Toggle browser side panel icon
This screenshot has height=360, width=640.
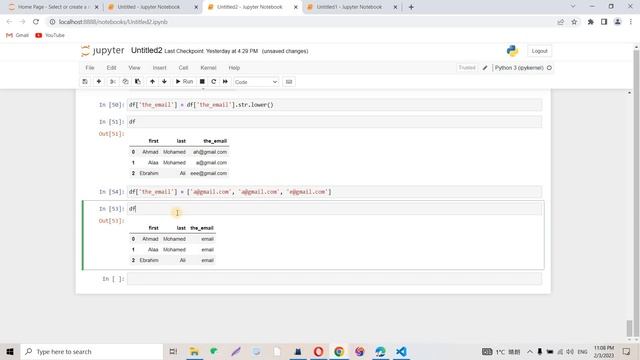(x=604, y=22)
